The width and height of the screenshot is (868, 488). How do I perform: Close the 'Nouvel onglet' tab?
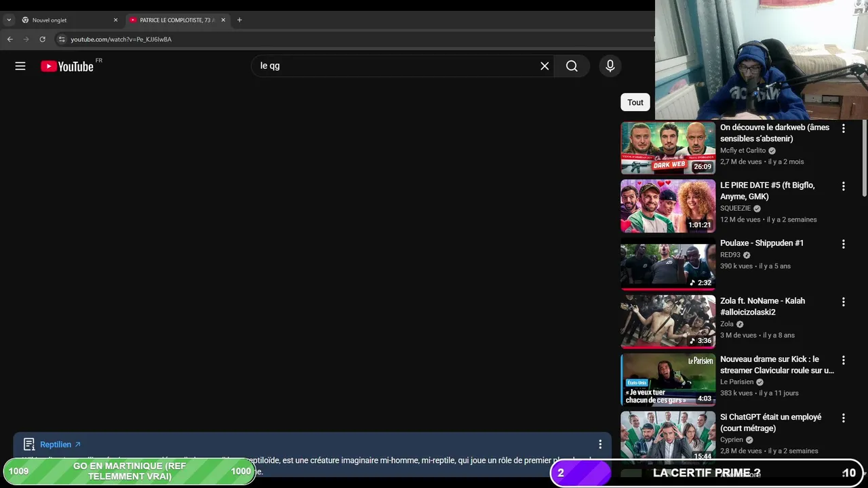(x=115, y=20)
